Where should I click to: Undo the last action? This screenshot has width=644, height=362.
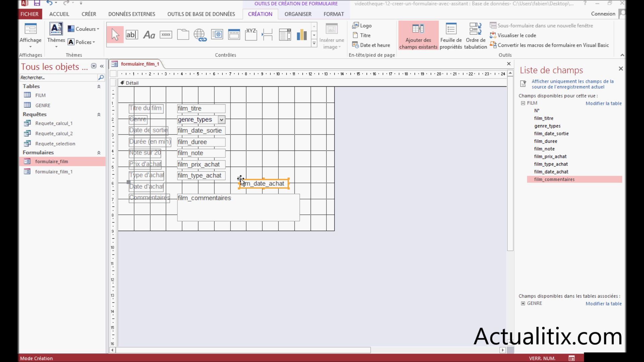tap(49, 3)
